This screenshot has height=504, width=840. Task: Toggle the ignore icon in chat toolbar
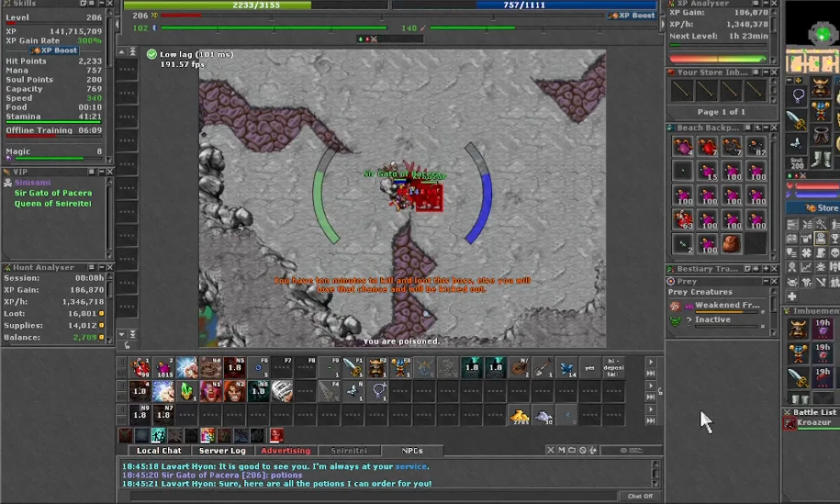[582, 450]
